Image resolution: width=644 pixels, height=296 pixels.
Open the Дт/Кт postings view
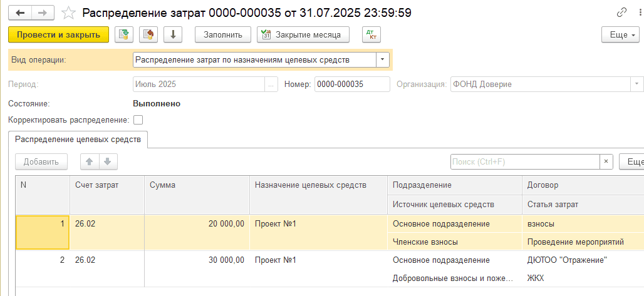point(371,34)
